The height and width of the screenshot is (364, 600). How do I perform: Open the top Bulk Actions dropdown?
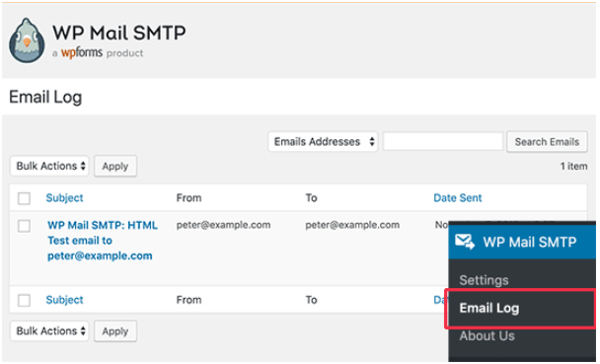tap(49, 166)
